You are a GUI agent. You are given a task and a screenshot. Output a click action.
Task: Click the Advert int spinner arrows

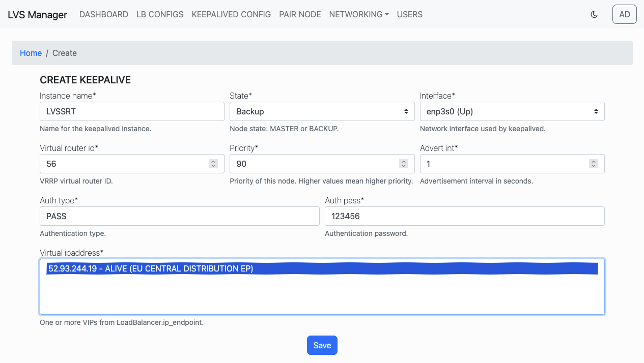(x=594, y=164)
